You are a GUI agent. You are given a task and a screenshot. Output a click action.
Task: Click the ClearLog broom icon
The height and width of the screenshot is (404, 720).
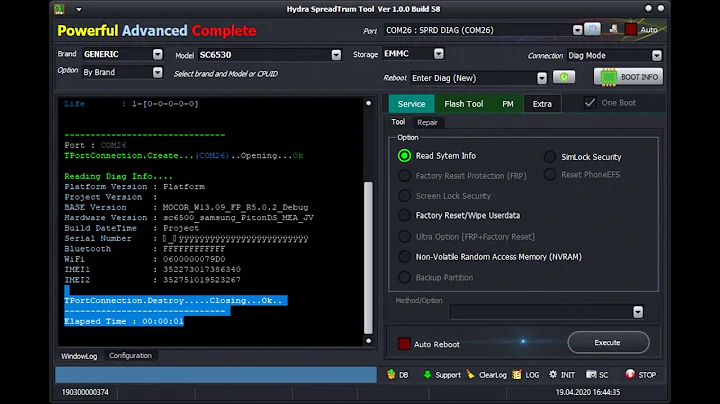[x=471, y=375]
